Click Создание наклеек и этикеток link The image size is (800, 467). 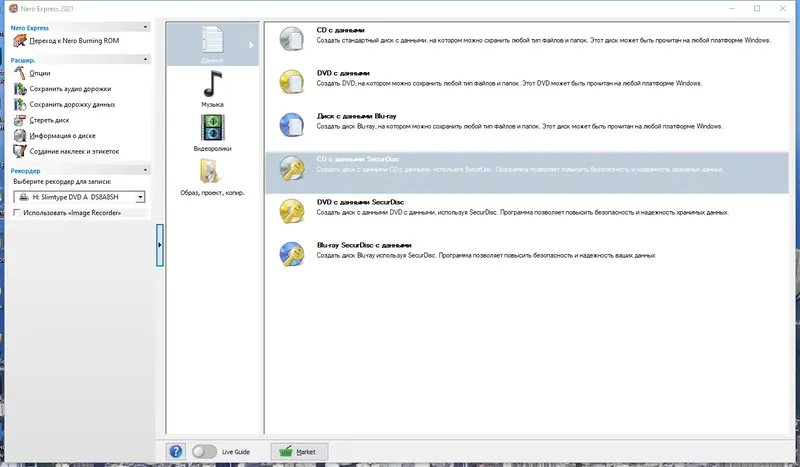coord(74,152)
